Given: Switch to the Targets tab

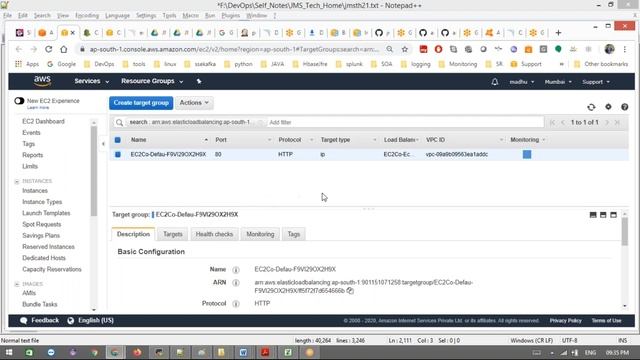Looking at the screenshot, I should tap(173, 234).
